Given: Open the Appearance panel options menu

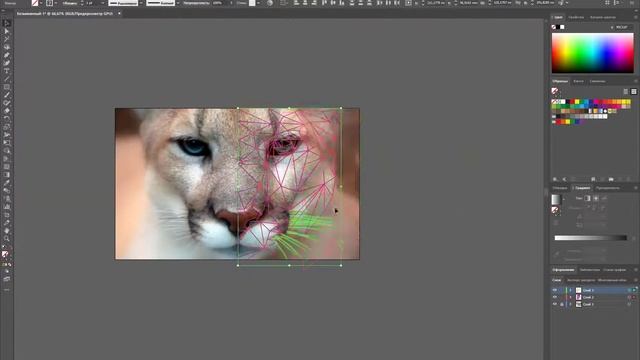Looking at the screenshot, I should (636, 270).
